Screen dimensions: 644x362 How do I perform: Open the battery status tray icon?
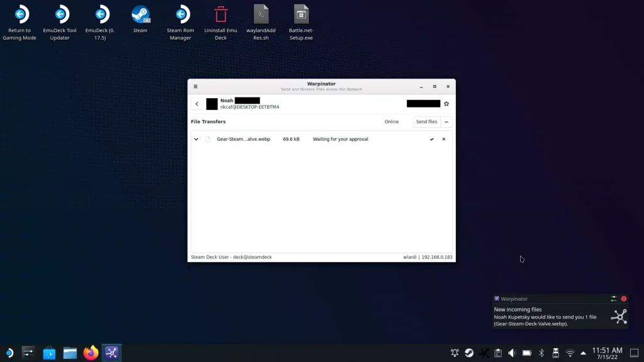(x=527, y=353)
